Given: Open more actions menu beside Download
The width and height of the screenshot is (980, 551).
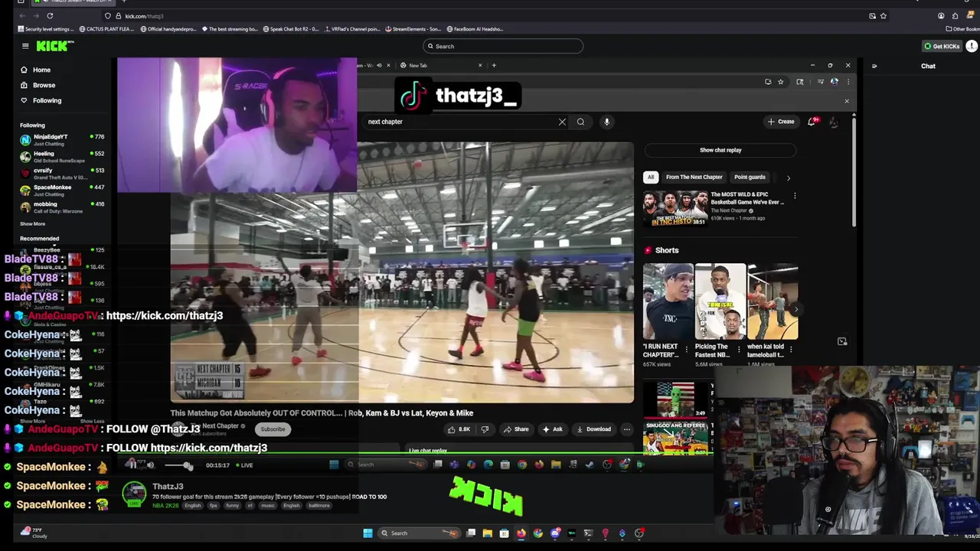Looking at the screenshot, I should [626, 429].
